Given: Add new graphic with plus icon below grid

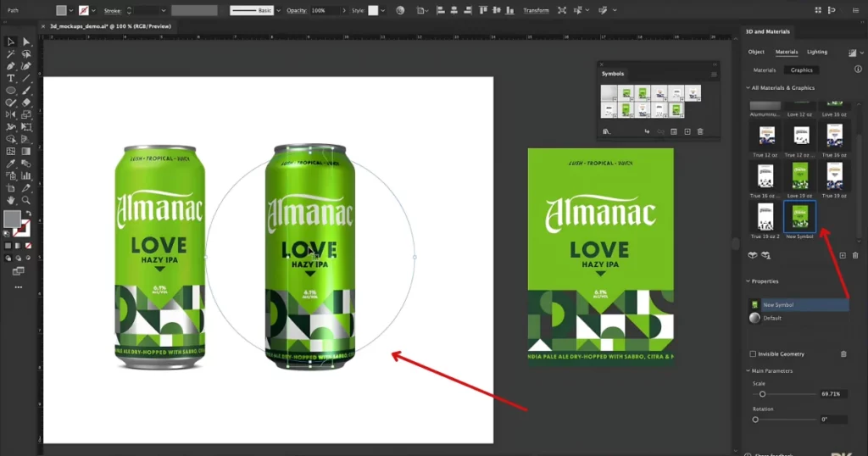Looking at the screenshot, I should (843, 256).
